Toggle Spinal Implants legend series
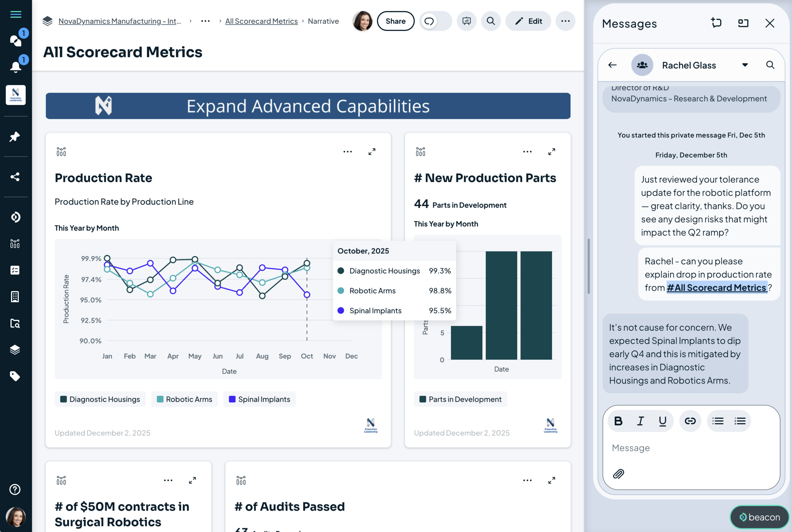The image size is (792, 532). pos(260,399)
